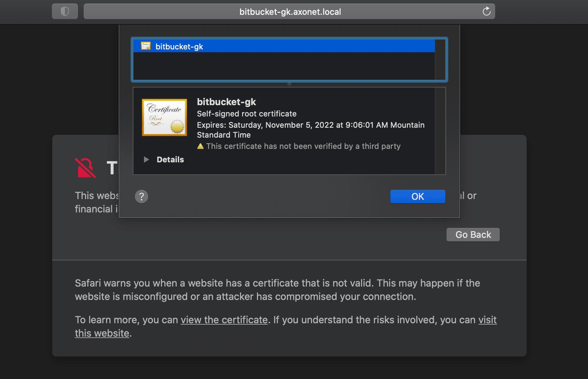This screenshot has height=379, width=588.
Task: Expand the Details disclosure triangle
Action: [x=146, y=160]
